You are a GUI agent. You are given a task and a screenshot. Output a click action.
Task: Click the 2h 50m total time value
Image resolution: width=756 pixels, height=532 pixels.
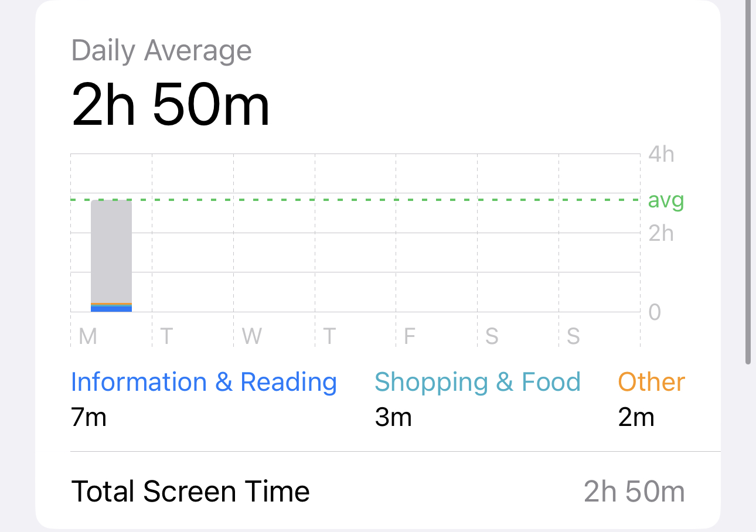(x=634, y=491)
